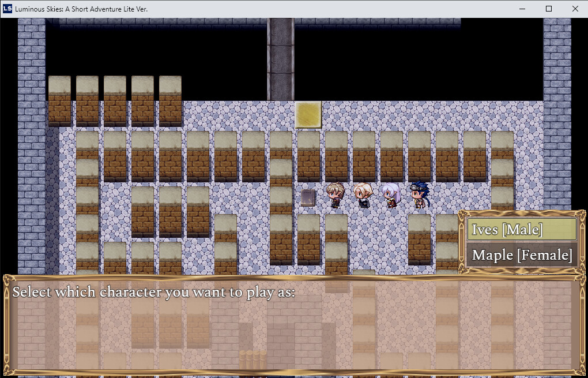
Task: Select the "Ives [Male]" character option
Action: [521, 229]
